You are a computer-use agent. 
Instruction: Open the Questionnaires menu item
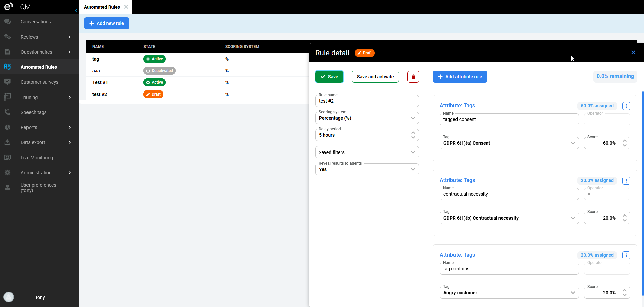(x=37, y=52)
